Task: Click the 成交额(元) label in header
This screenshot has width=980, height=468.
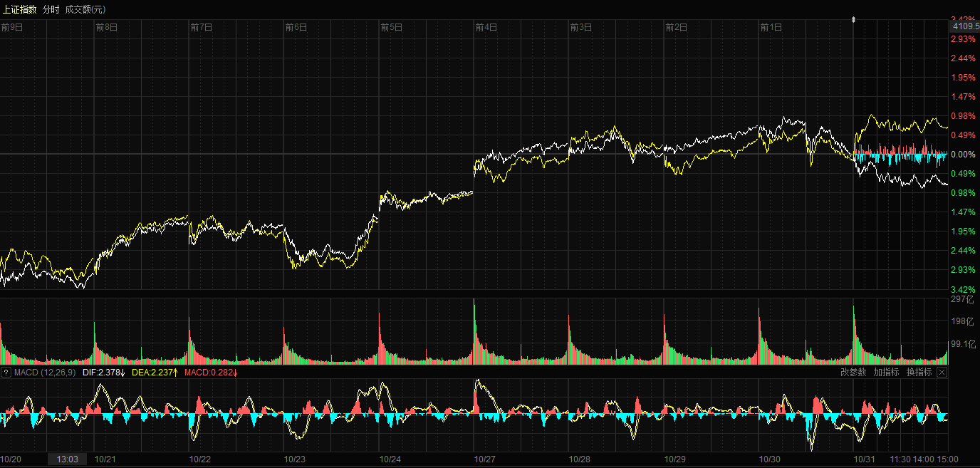Action: (x=85, y=9)
